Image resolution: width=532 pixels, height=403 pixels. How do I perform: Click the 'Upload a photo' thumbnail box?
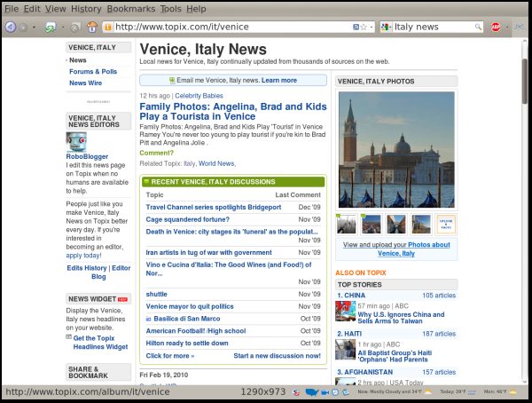tap(446, 225)
